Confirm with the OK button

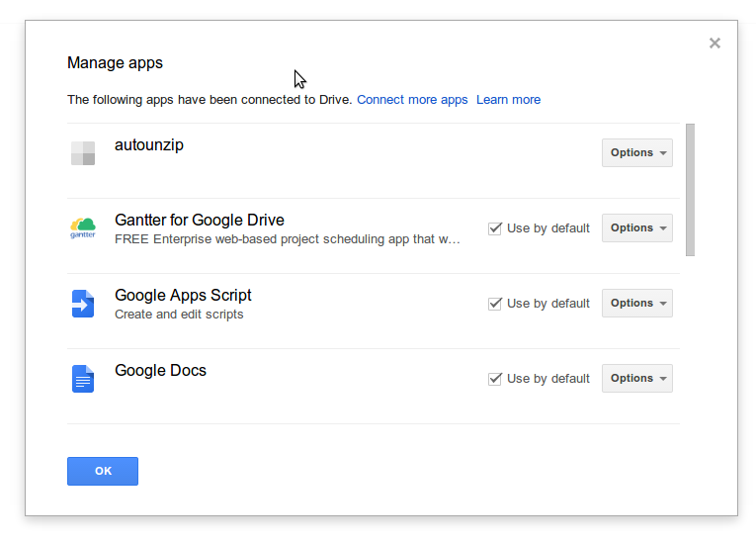point(103,471)
